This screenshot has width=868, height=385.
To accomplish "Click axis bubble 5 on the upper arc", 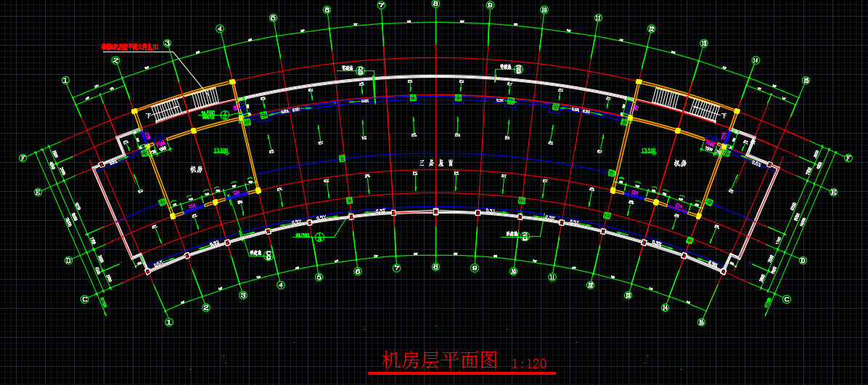I will click(273, 17).
